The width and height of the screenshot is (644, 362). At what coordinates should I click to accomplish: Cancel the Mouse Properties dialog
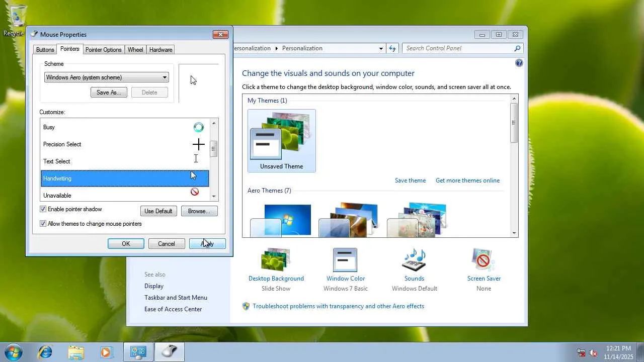(x=167, y=244)
